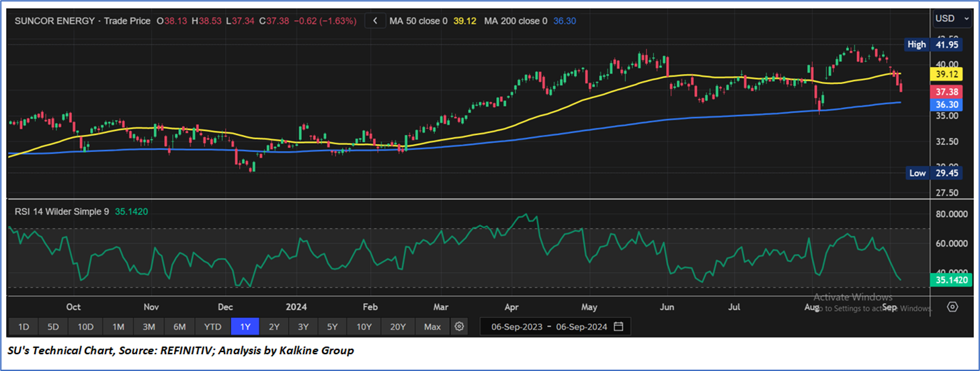
Task: Open the calendar icon in the date range
Action: point(618,327)
